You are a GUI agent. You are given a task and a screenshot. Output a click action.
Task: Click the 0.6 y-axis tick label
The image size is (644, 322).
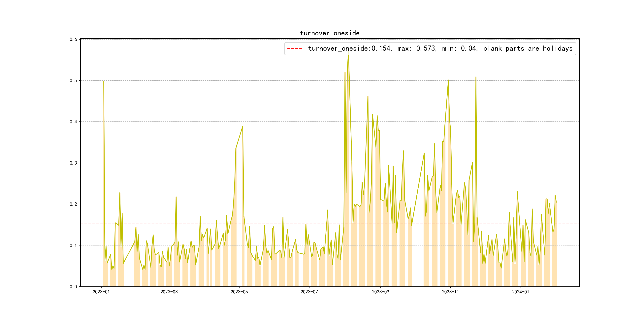73,39
